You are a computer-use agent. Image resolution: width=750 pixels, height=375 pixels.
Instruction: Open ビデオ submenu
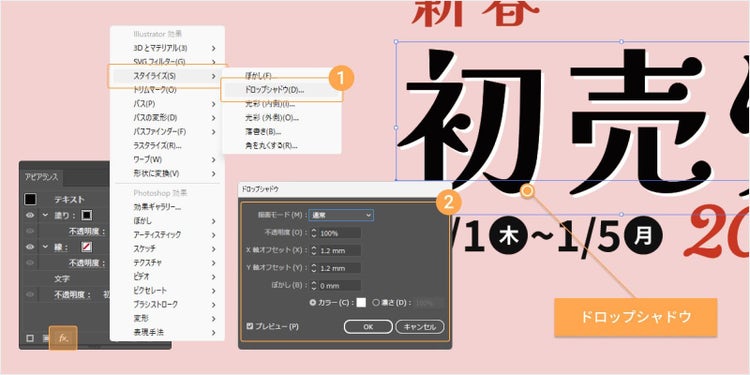pyautogui.click(x=167, y=276)
